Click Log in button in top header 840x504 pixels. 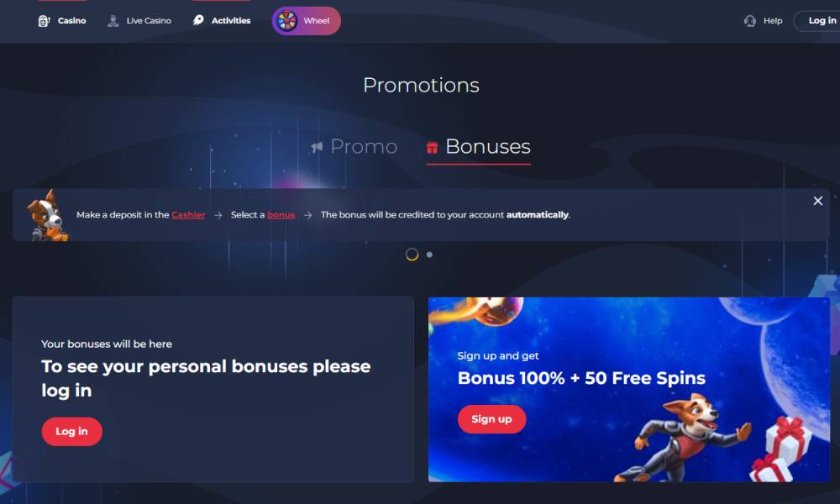818,21
